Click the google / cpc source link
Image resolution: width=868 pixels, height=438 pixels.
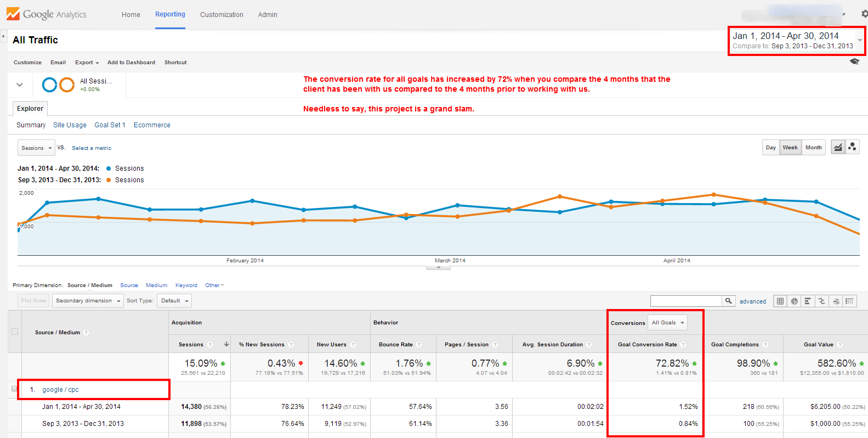pos(60,390)
